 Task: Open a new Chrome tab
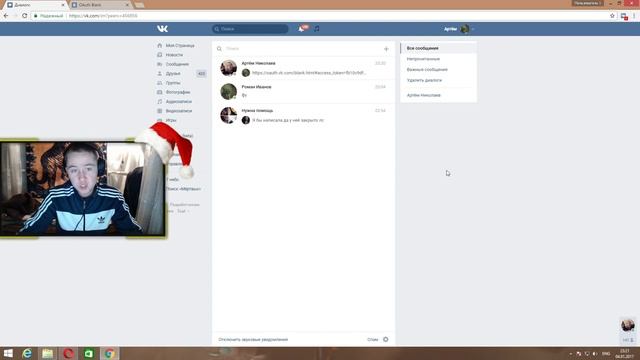pyautogui.click(x=140, y=5)
